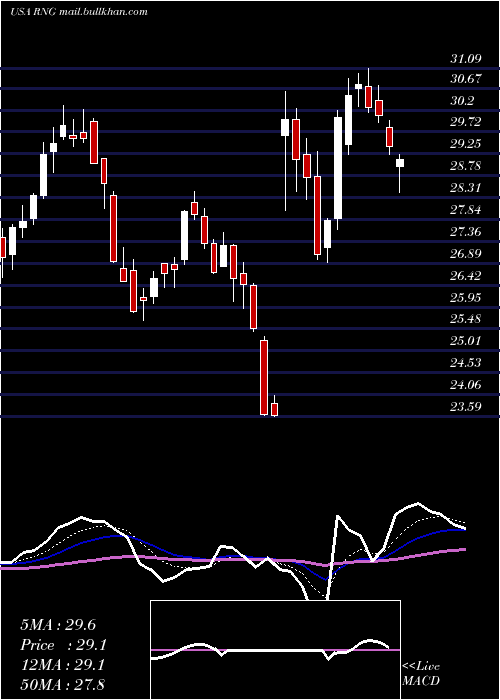The height and width of the screenshot is (700, 500).
Task: Click the 25.48 price label
Action: point(466,319)
